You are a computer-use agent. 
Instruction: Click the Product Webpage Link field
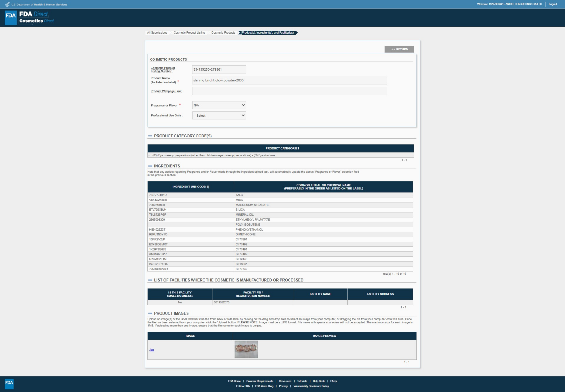pyautogui.click(x=289, y=91)
